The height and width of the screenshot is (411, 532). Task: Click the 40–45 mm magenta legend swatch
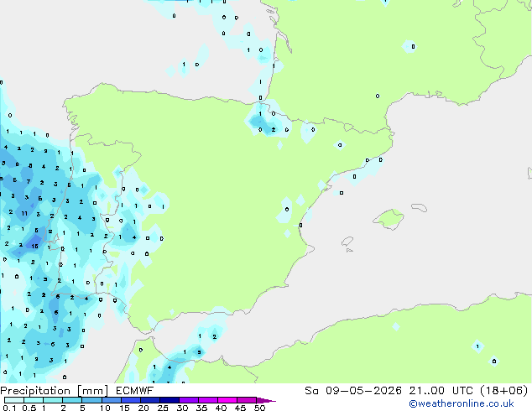pos(227,400)
